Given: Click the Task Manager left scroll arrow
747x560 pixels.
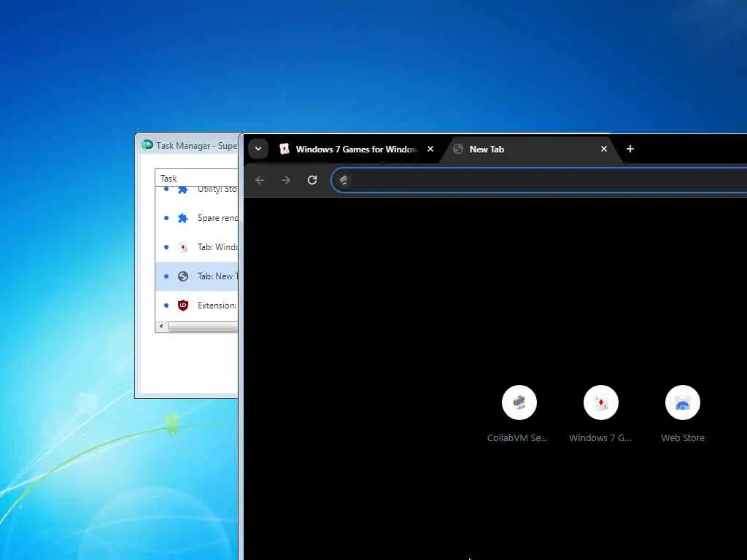Looking at the screenshot, I should click(161, 326).
